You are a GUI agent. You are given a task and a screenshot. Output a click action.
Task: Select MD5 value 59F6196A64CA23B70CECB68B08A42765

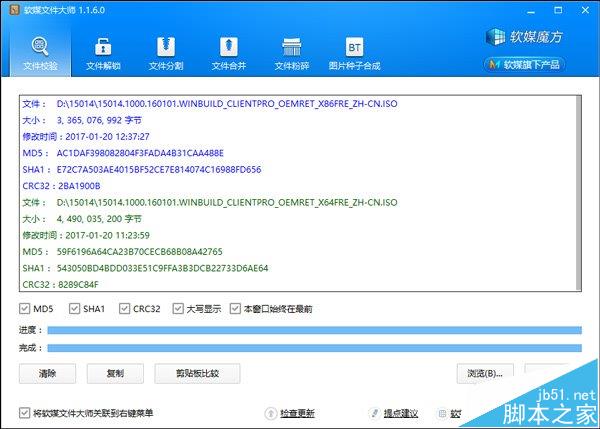pyautogui.click(x=139, y=252)
